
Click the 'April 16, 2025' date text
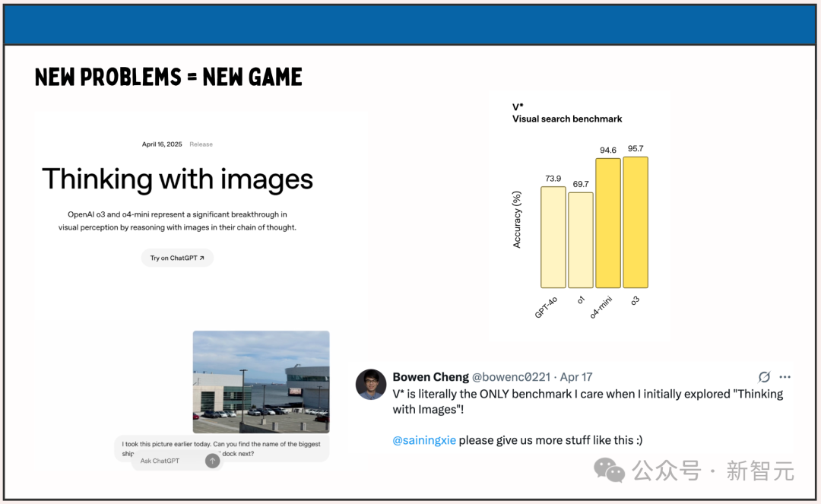pyautogui.click(x=162, y=144)
